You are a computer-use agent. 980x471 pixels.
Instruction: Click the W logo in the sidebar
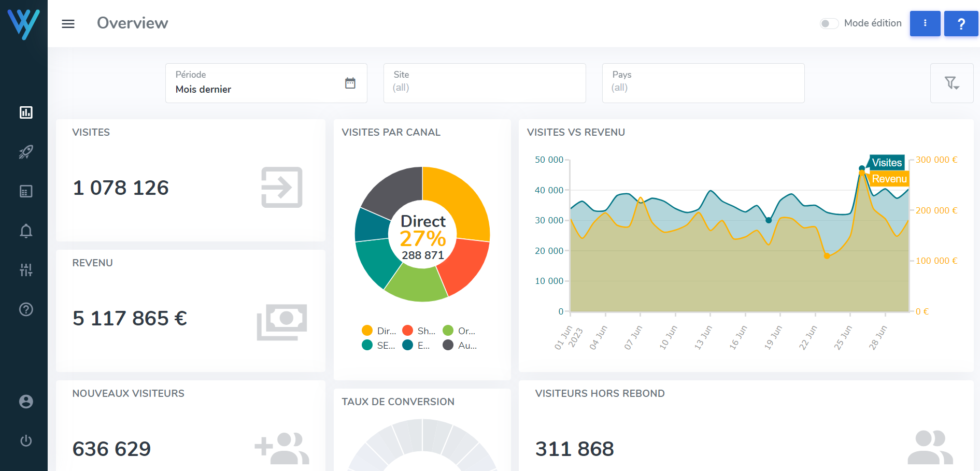[24, 23]
